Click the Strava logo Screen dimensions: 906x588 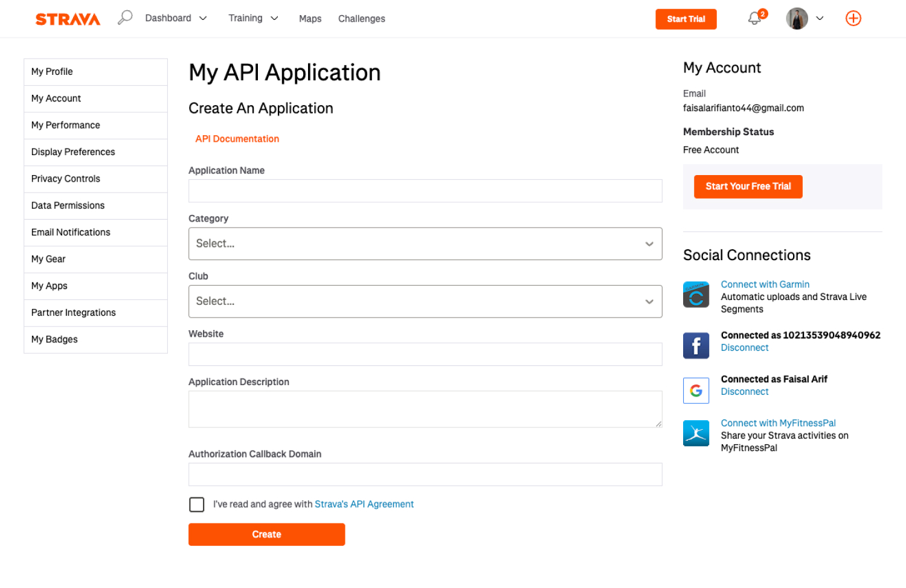point(68,19)
